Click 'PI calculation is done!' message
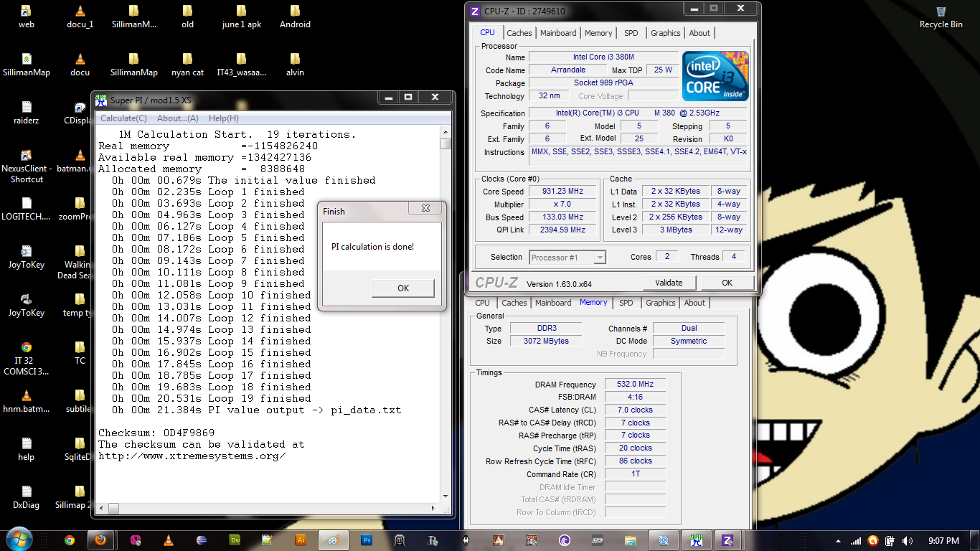Image resolution: width=980 pixels, height=551 pixels. pyautogui.click(x=372, y=247)
